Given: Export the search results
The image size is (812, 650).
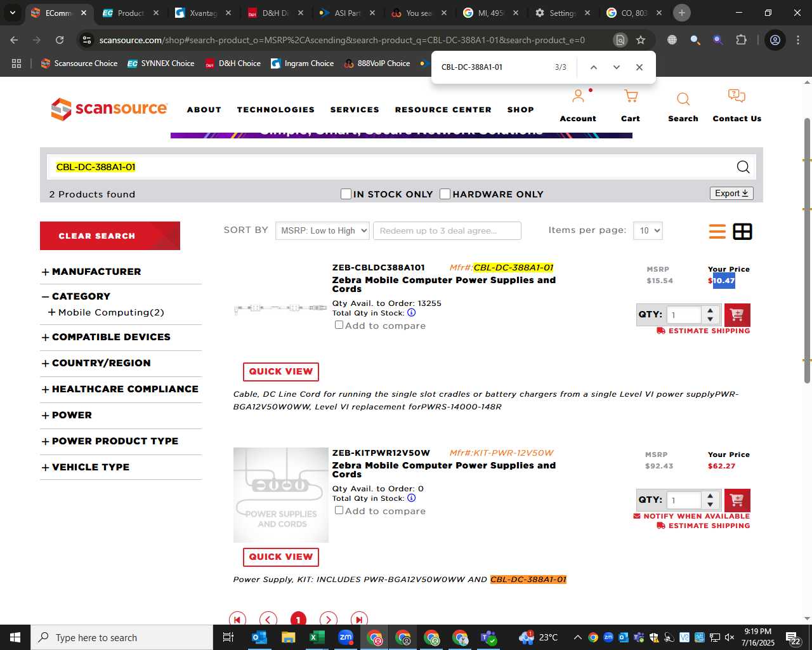Looking at the screenshot, I should 731,193.
